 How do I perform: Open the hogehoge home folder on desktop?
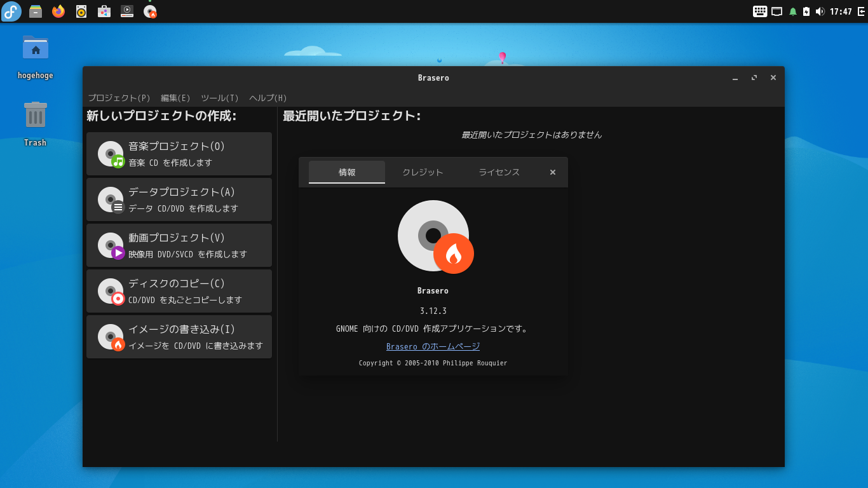tap(36, 57)
